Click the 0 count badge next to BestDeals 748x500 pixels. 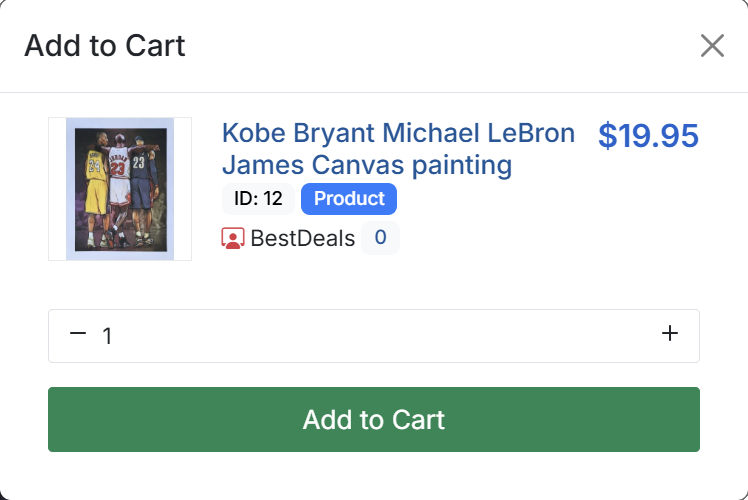tap(380, 238)
